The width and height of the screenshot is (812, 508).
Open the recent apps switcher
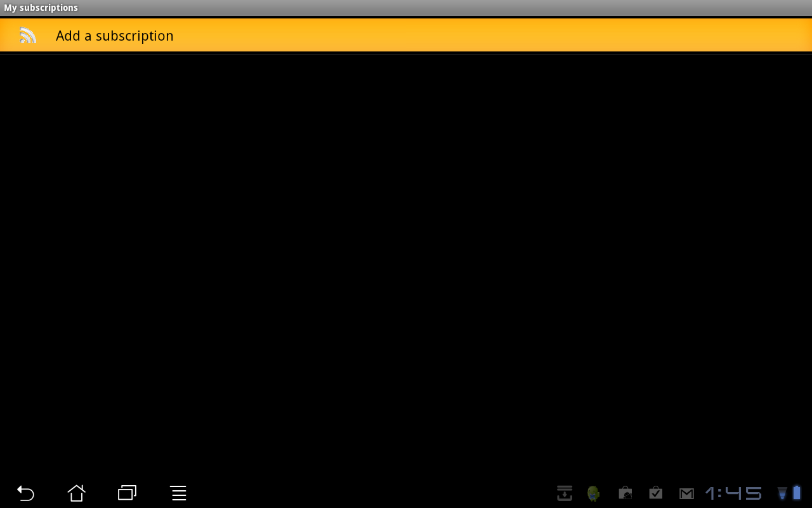click(127, 493)
